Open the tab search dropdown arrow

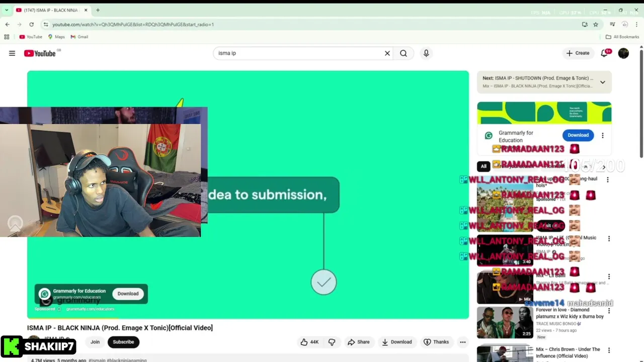[7, 10]
